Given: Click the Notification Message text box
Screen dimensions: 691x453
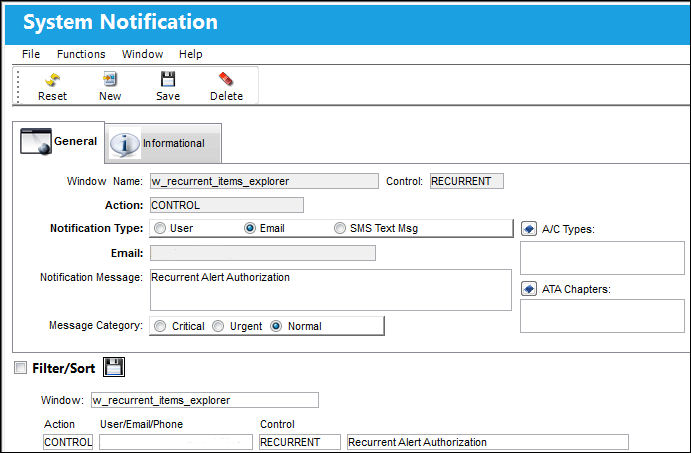Looking at the screenshot, I should pos(331,290).
